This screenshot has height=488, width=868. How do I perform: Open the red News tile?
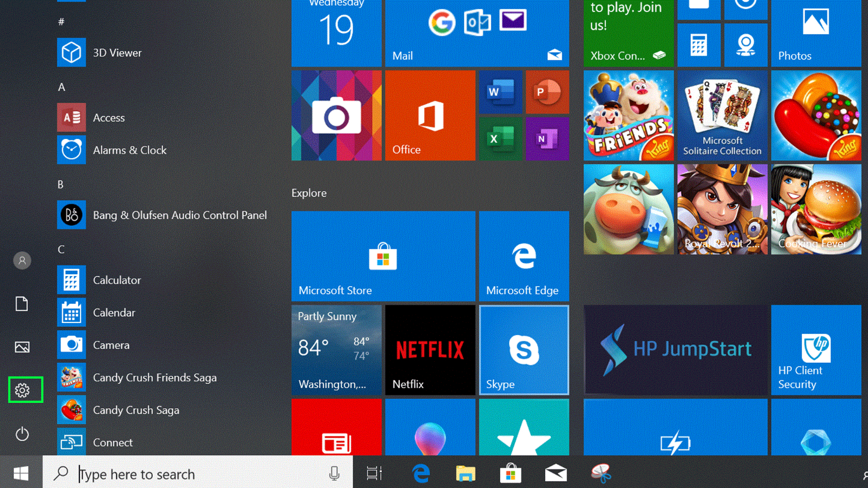[x=336, y=427]
